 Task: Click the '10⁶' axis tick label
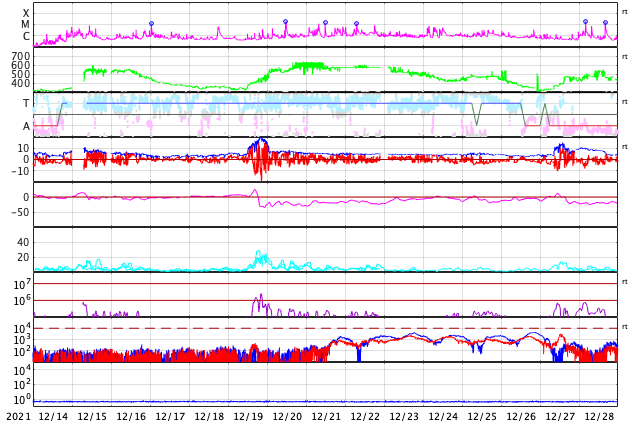22,301
